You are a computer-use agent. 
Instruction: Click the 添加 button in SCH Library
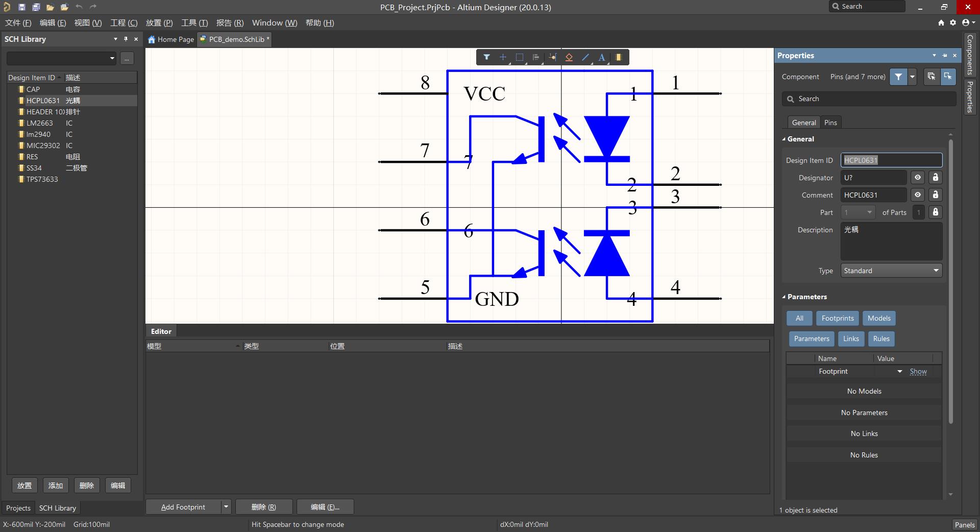click(x=56, y=486)
